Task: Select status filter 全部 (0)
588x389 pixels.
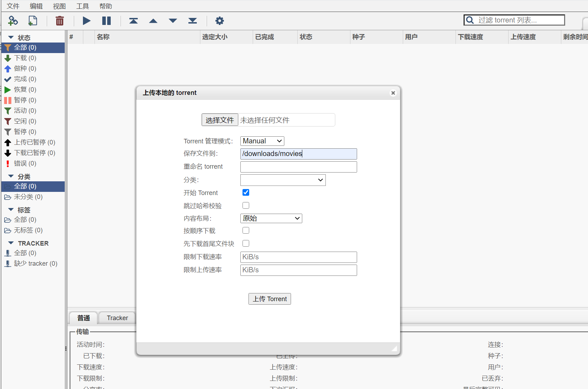Action: pos(33,47)
